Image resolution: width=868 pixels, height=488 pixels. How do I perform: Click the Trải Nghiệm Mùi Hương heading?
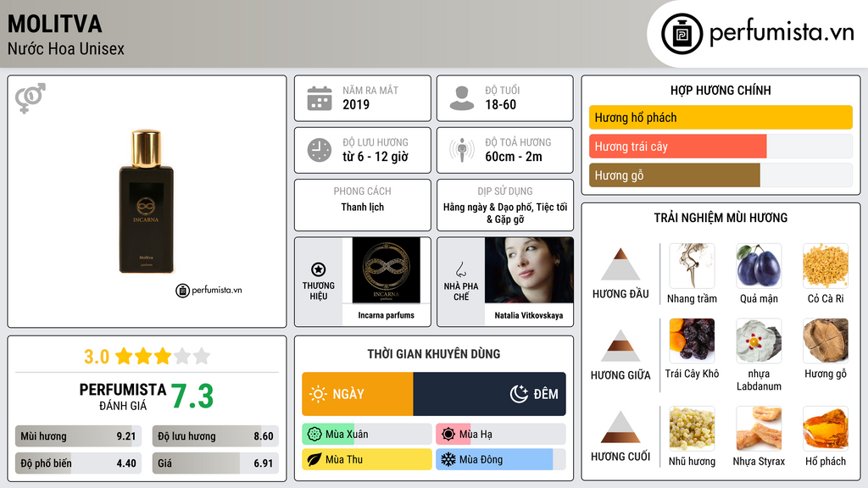pyautogui.click(x=721, y=218)
